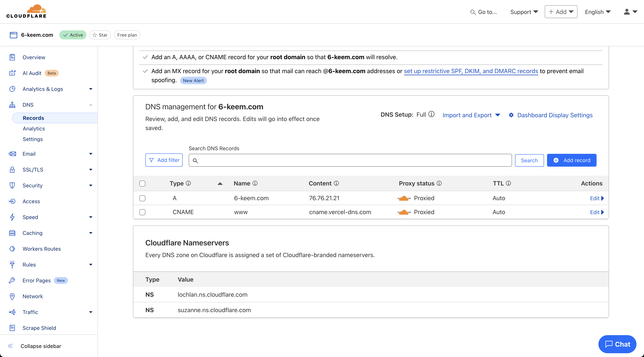Click the Proxy status info icon

tap(439, 183)
